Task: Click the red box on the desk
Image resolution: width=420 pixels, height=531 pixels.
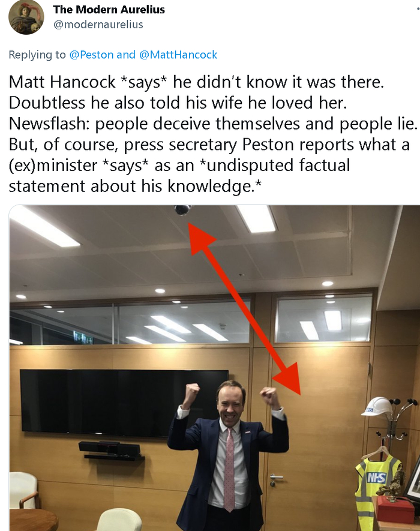Action: [x=395, y=509]
